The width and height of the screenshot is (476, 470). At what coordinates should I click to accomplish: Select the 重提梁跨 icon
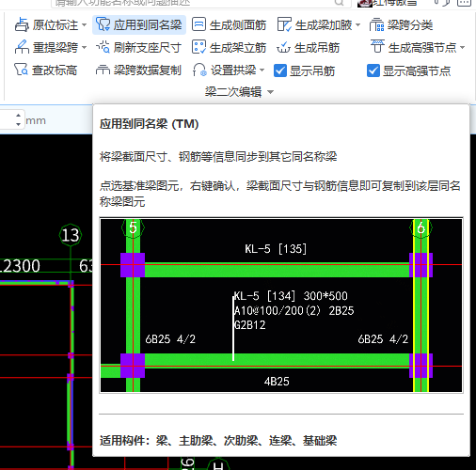coord(22,47)
